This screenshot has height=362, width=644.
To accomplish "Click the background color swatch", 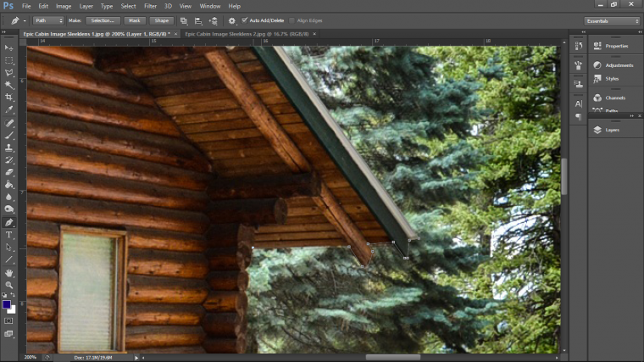I will tap(13, 310).
